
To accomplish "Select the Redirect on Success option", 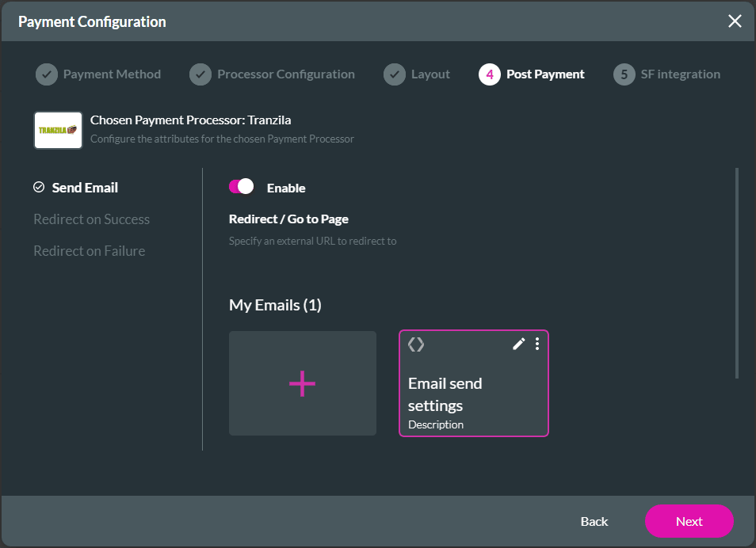I will 91,219.
